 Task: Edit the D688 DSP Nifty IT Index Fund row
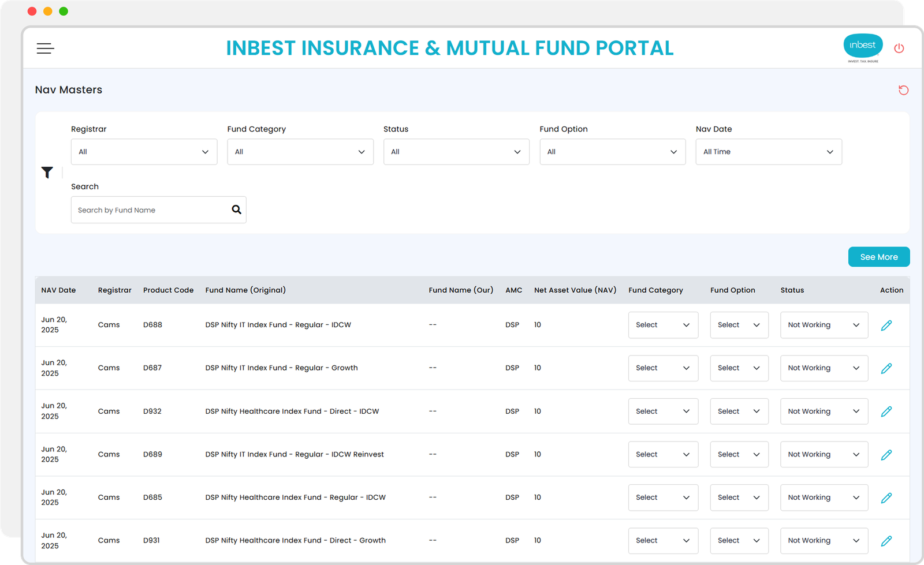click(886, 325)
